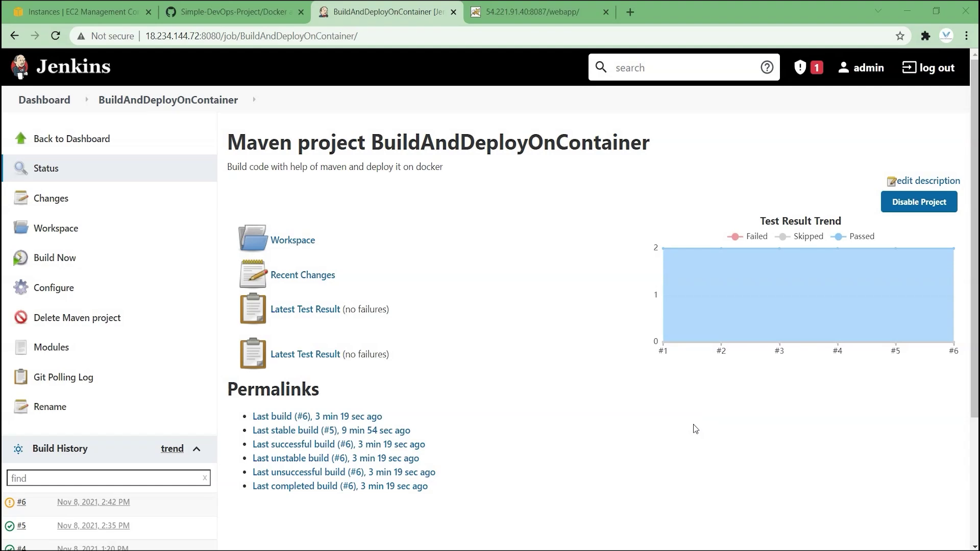This screenshot has width=980, height=551.
Task: Click the Workspace folder icon in sidebar
Action: click(21, 228)
